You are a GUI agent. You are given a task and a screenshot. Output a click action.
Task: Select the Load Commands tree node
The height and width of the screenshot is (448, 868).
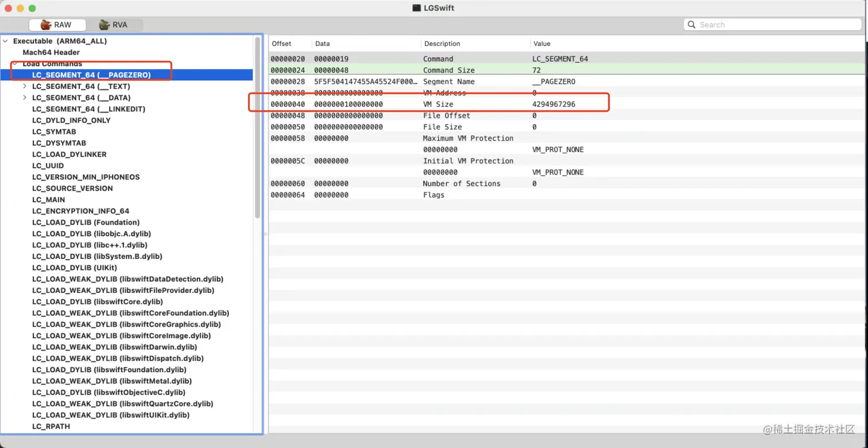52,64
